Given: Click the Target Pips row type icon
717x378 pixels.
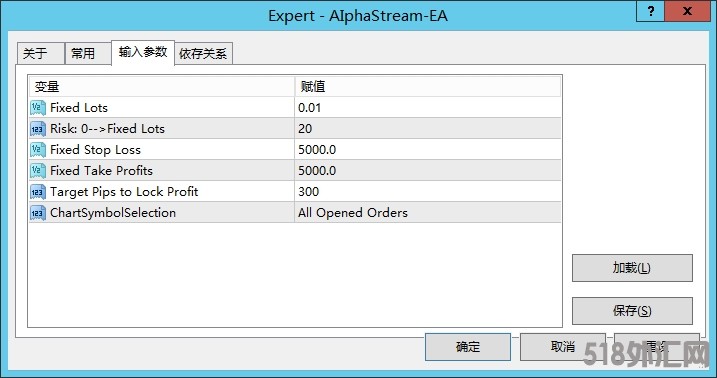Looking at the screenshot, I should tap(38, 192).
